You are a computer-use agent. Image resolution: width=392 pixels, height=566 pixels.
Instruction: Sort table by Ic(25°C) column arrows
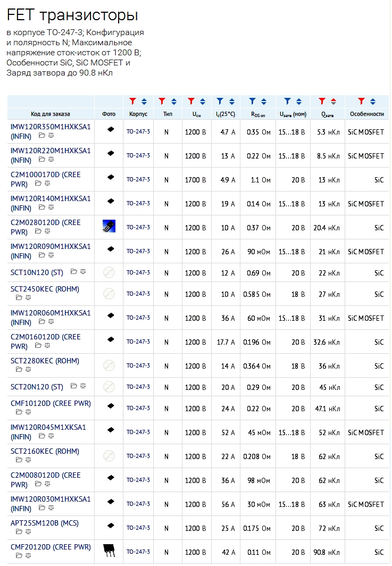click(x=232, y=102)
